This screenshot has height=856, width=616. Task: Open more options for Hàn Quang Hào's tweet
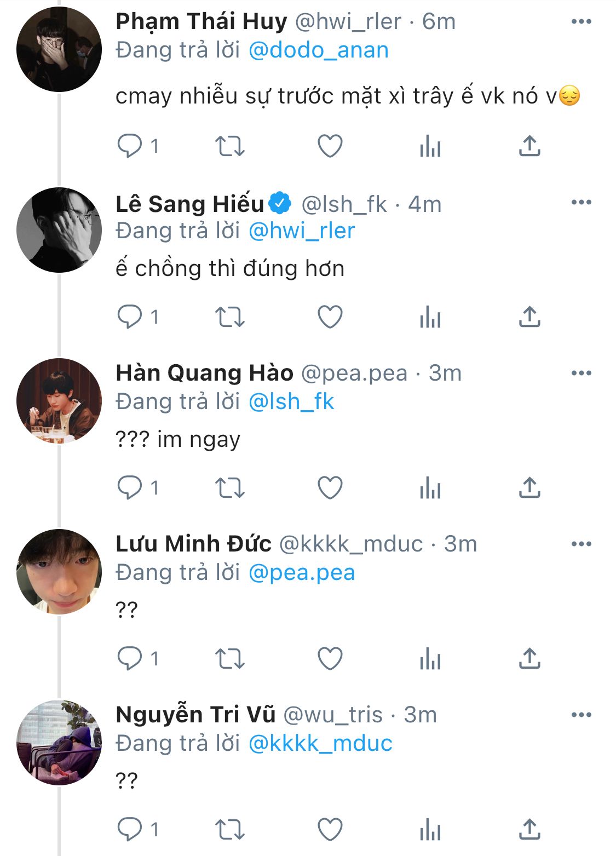click(x=581, y=374)
